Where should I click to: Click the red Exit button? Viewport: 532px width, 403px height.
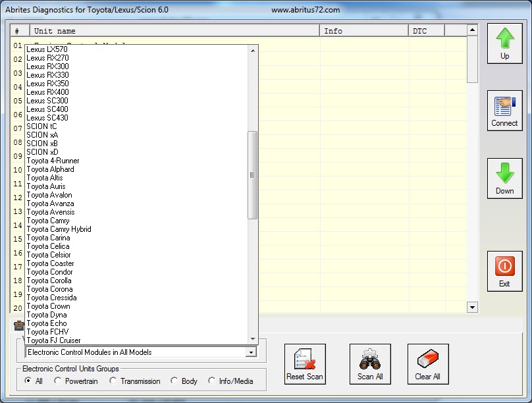coord(504,271)
